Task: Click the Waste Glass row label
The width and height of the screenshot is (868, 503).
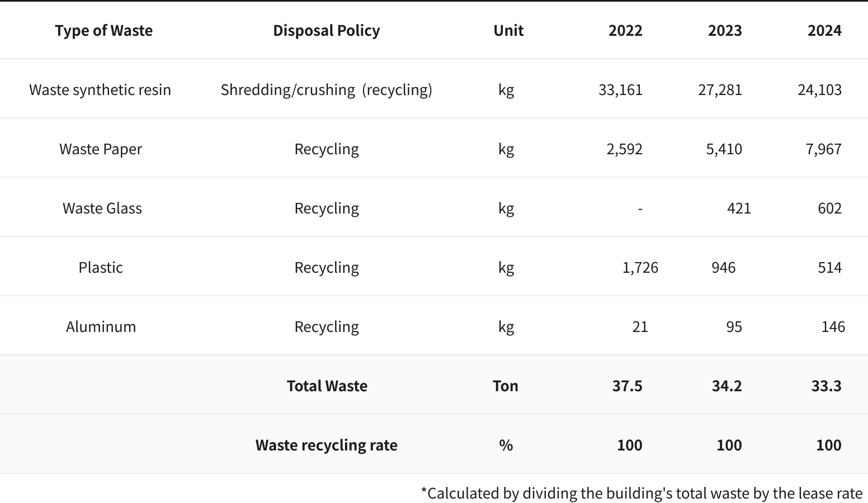Action: point(102,208)
